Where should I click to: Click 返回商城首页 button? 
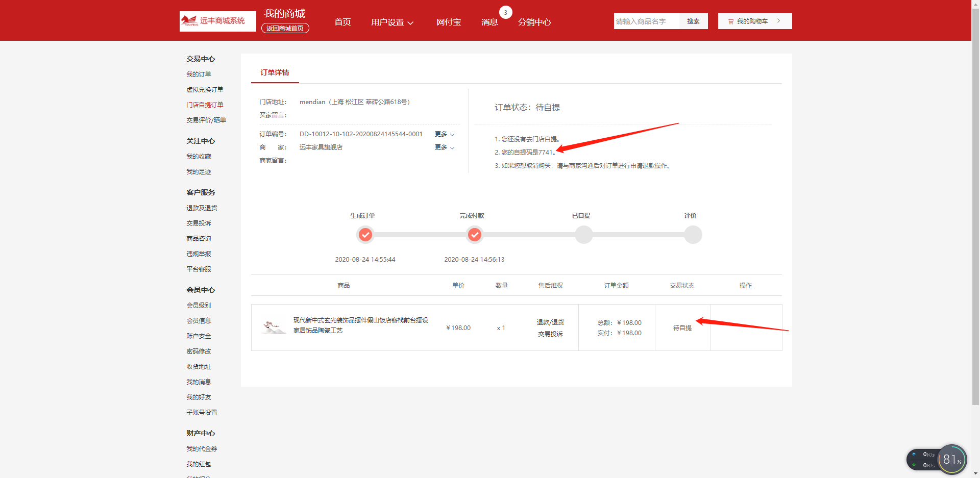285,29
